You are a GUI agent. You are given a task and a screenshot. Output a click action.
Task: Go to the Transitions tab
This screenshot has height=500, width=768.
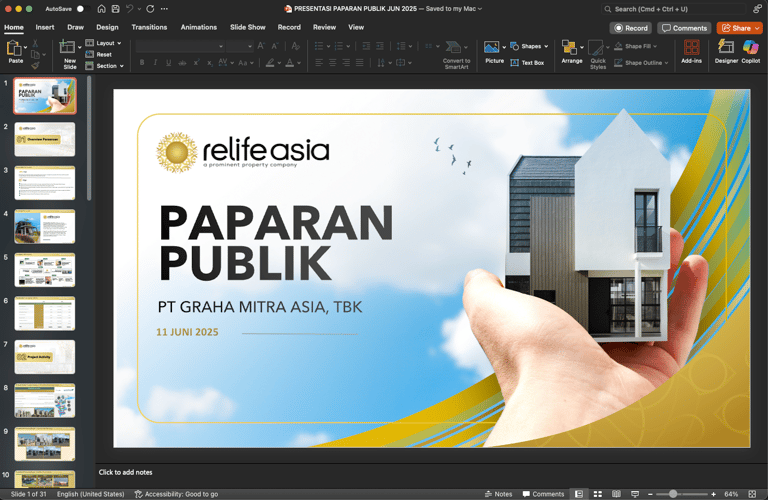pos(149,27)
